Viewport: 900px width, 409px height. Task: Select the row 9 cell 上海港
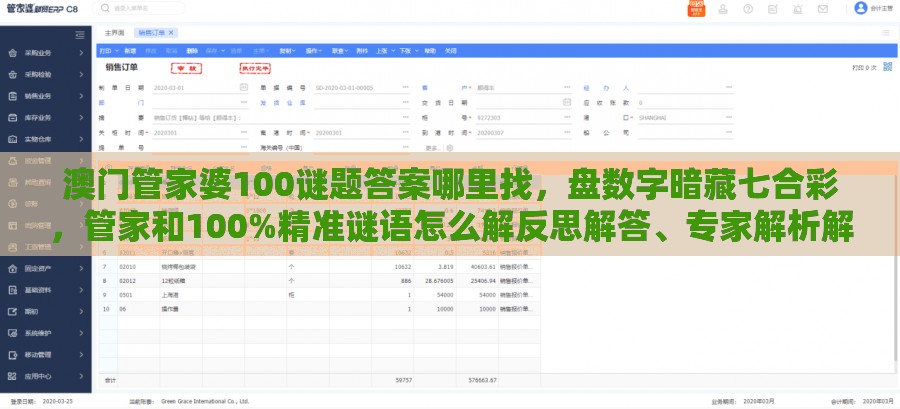click(x=181, y=295)
